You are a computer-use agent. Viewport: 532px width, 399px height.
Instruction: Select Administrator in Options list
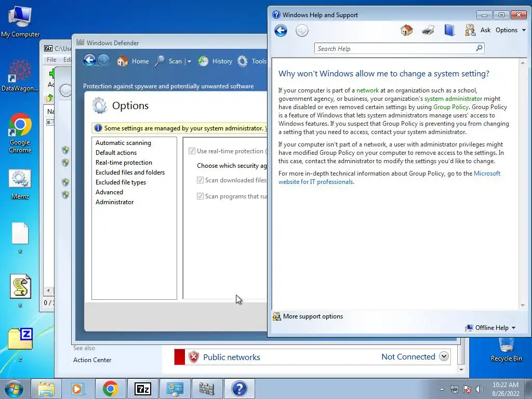click(115, 202)
